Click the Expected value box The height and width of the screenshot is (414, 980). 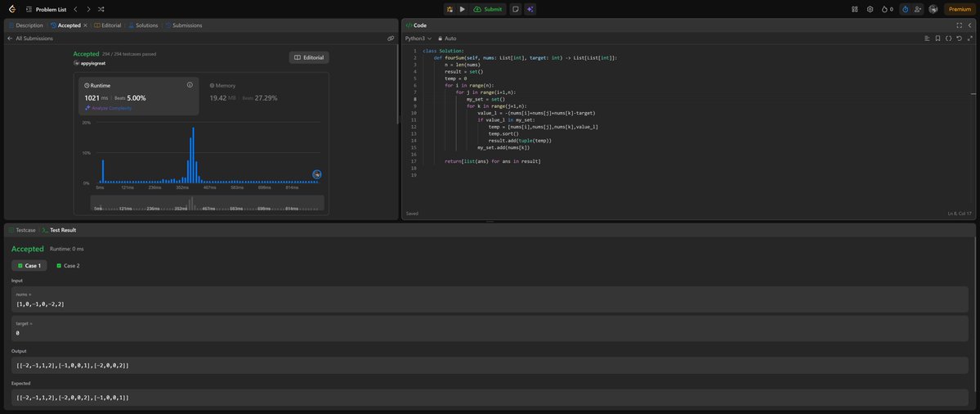490,397
